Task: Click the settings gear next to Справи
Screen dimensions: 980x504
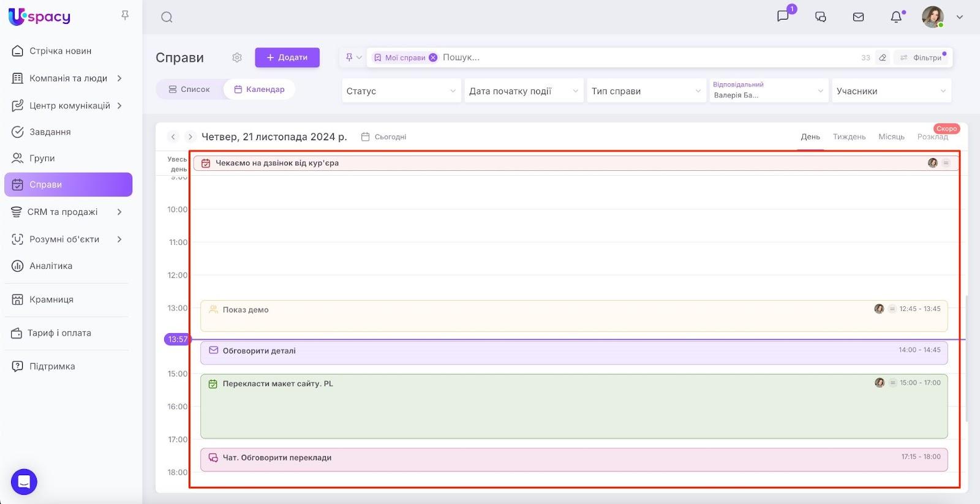Action: pos(237,58)
